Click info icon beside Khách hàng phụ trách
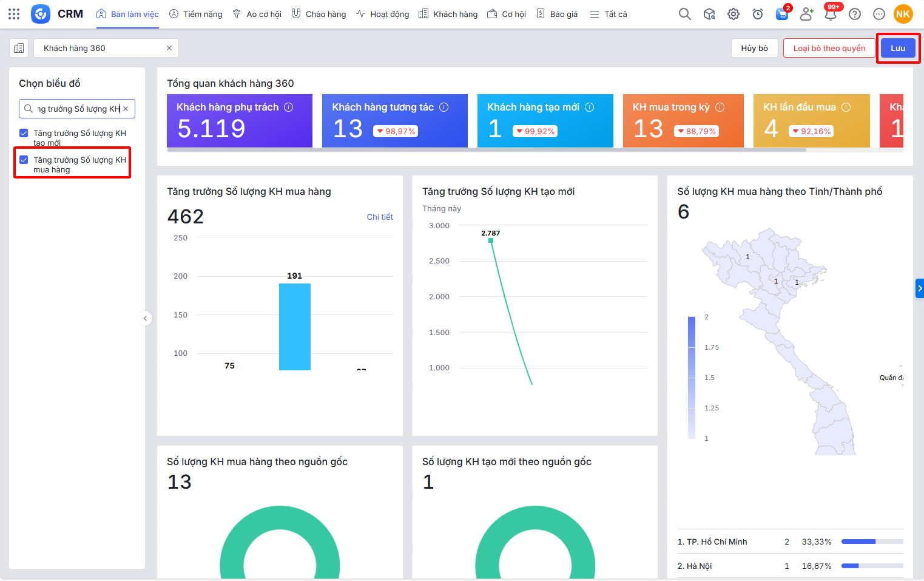 click(x=289, y=107)
